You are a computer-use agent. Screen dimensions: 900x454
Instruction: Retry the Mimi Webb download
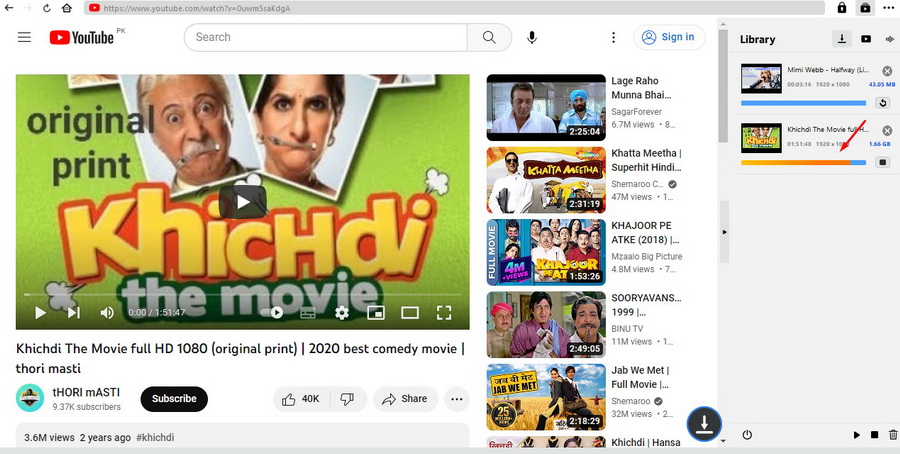pos(883,103)
